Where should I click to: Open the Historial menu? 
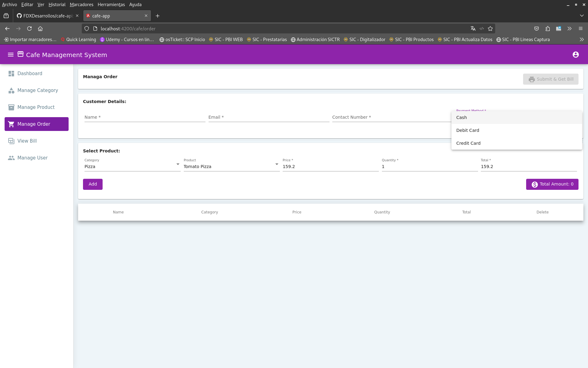tap(57, 5)
